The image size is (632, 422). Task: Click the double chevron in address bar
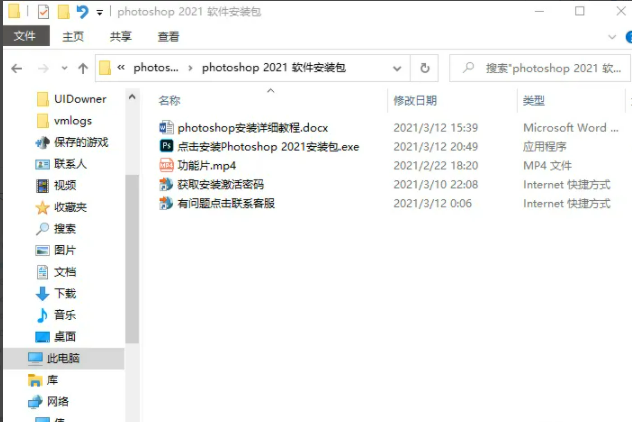coord(121,68)
